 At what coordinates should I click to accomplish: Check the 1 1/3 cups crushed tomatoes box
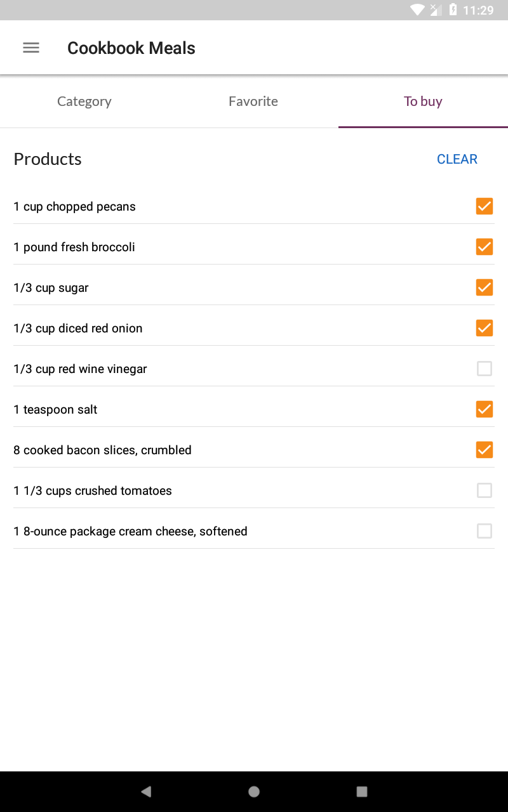[485, 490]
